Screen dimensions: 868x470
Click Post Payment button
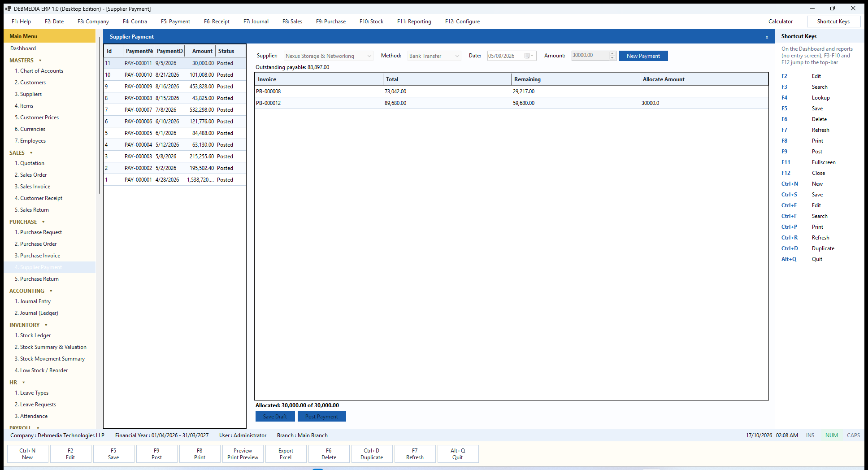321,417
